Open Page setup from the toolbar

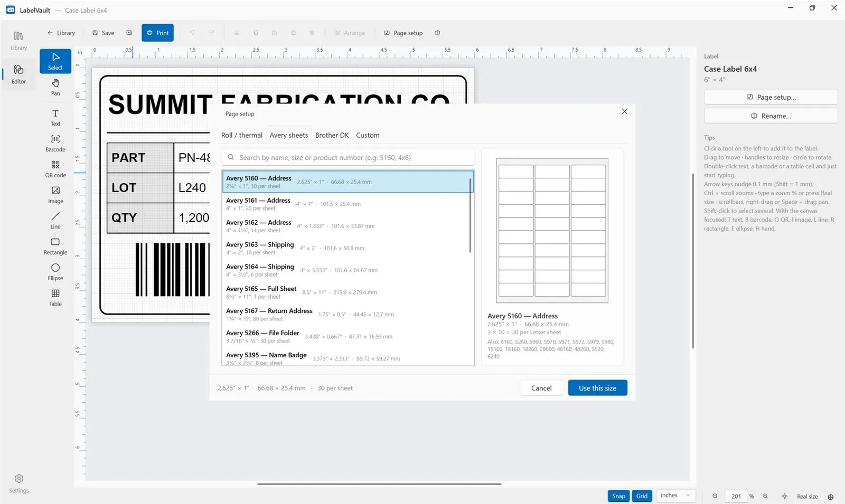point(403,33)
